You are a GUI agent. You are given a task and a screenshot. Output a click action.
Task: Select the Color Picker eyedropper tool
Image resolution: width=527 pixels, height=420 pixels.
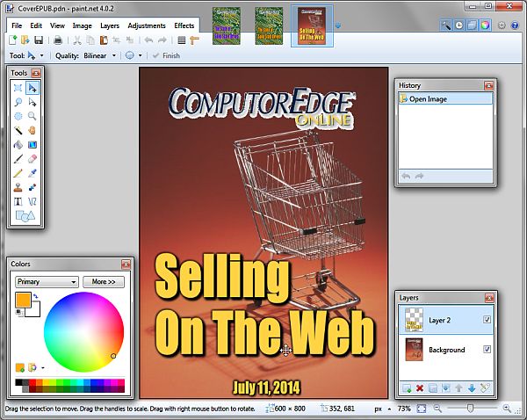32,173
